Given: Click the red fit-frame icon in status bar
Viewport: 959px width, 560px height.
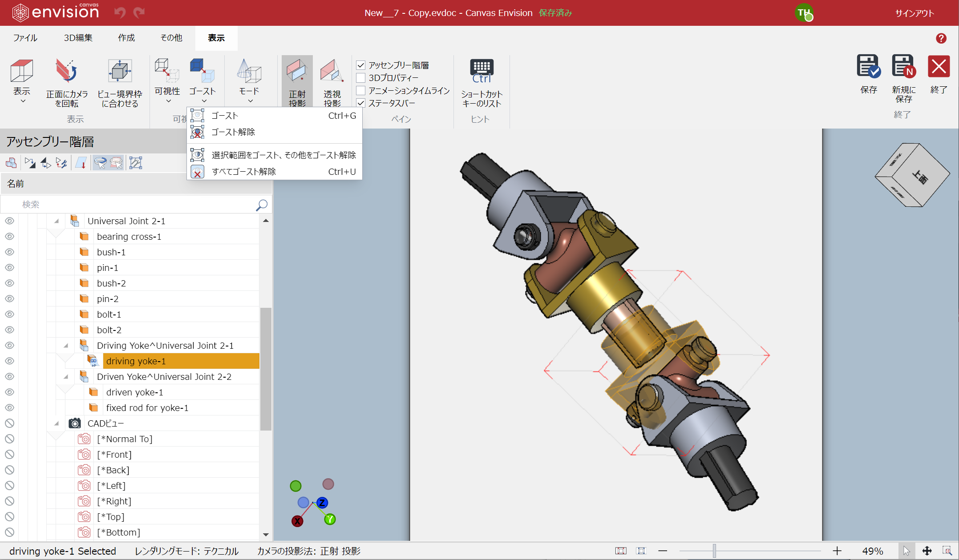Looking at the screenshot, I should click(621, 551).
